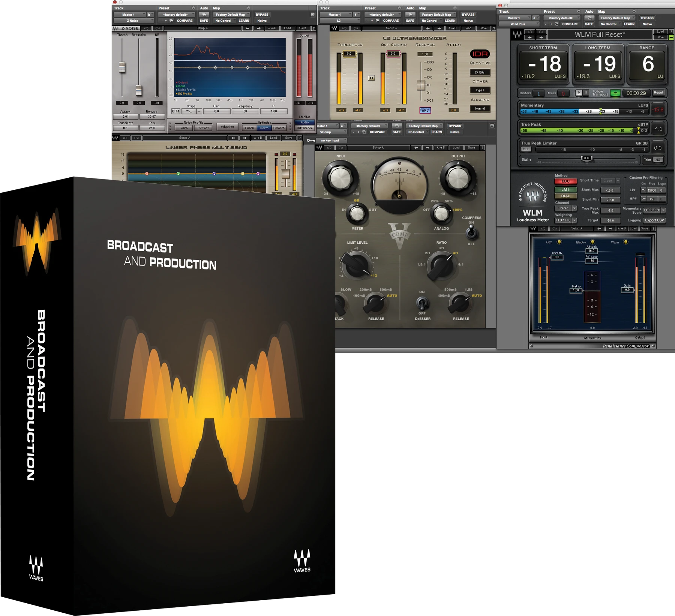Image resolution: width=675 pixels, height=616 pixels.
Task: Click the undo arrow in Z-Noise toolbar
Action: [146, 28]
